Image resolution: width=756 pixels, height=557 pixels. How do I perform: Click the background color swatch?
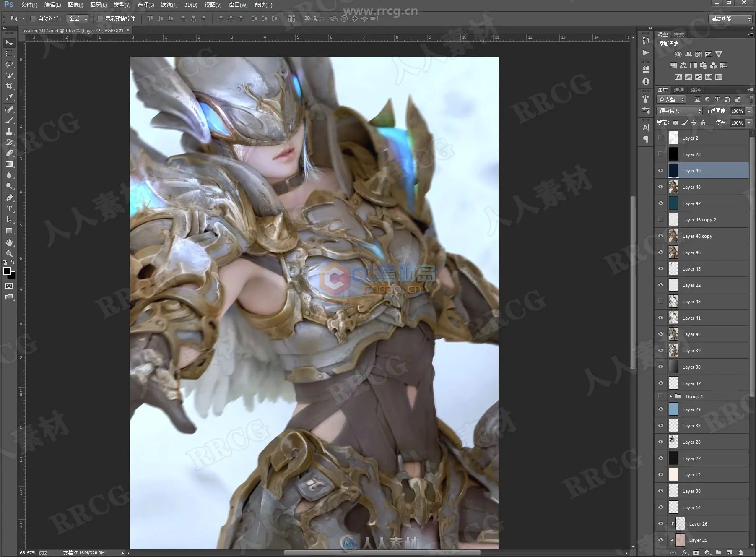[13, 276]
